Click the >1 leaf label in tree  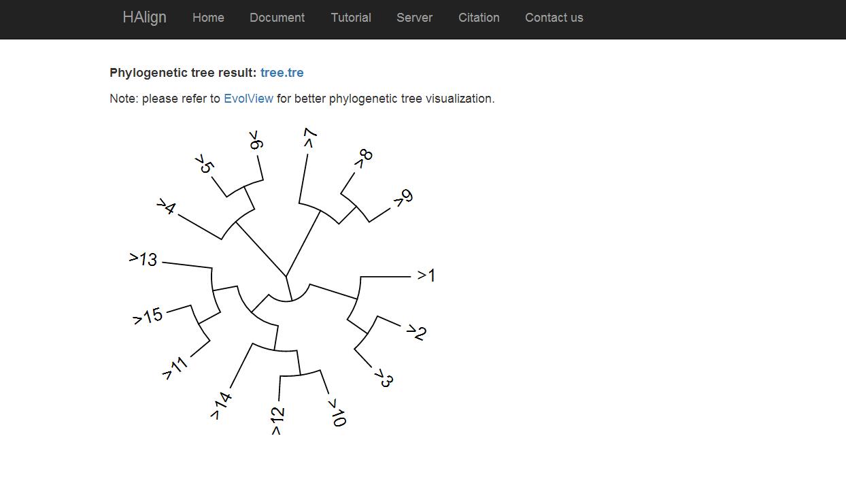[426, 275]
